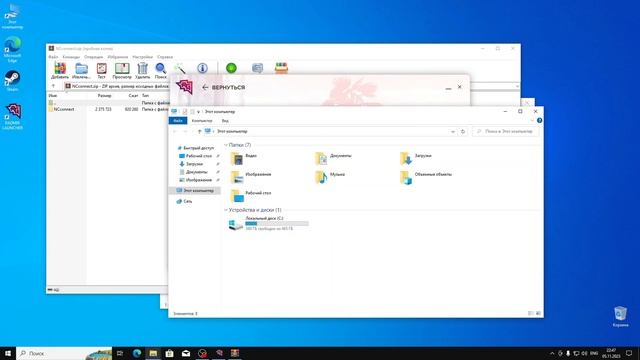The image size is (640, 360).
Task: Switch Explorer to large icons view button
Action: [x=538, y=313]
